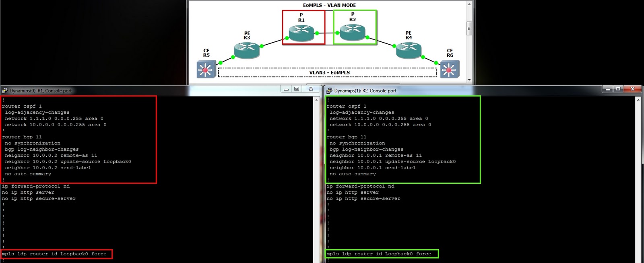Maximize the R2 console window
The height and width of the screenshot is (263, 644).
pyautogui.click(x=618, y=89)
